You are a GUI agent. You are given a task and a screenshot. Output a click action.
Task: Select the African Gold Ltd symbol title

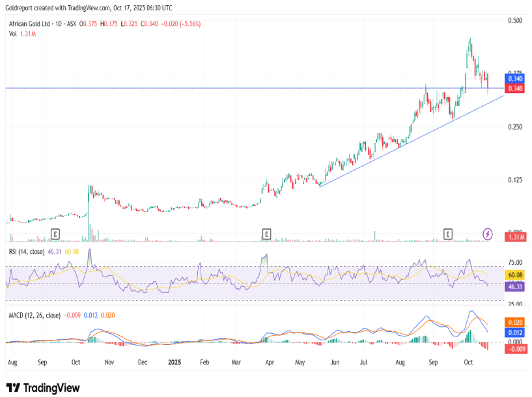pos(38,23)
